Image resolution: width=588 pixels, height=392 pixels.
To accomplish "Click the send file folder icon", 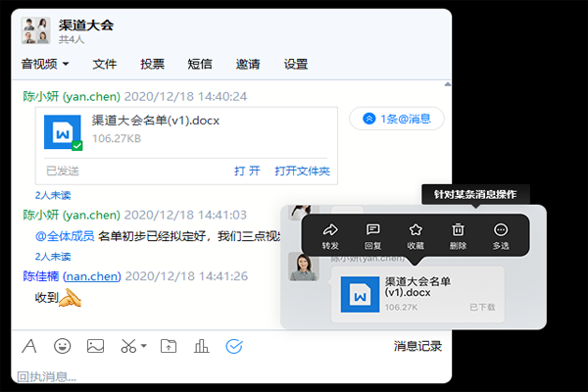I will pos(169,346).
